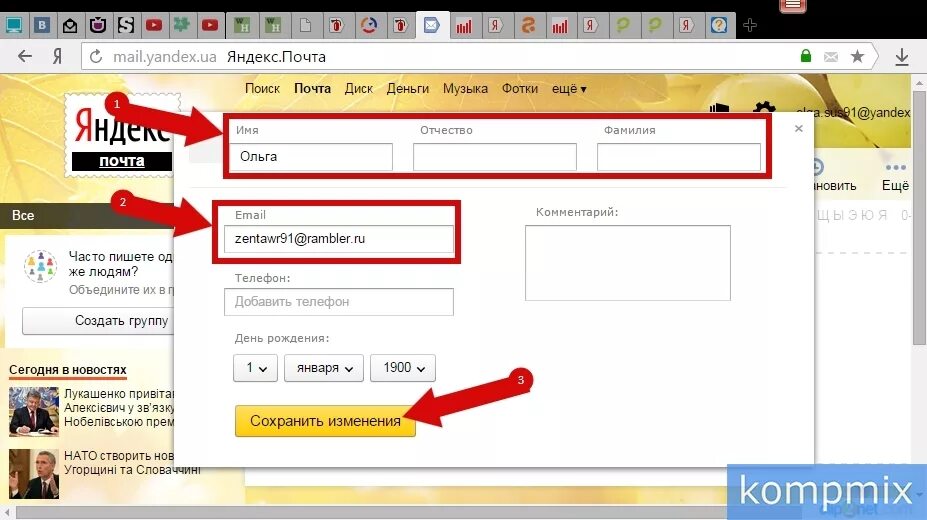Click the почта logo link
The image size is (927, 520).
click(x=122, y=161)
